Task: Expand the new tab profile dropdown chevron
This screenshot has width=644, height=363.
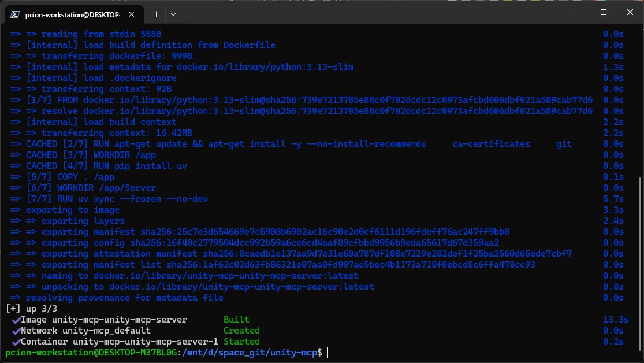Action: 173,13
